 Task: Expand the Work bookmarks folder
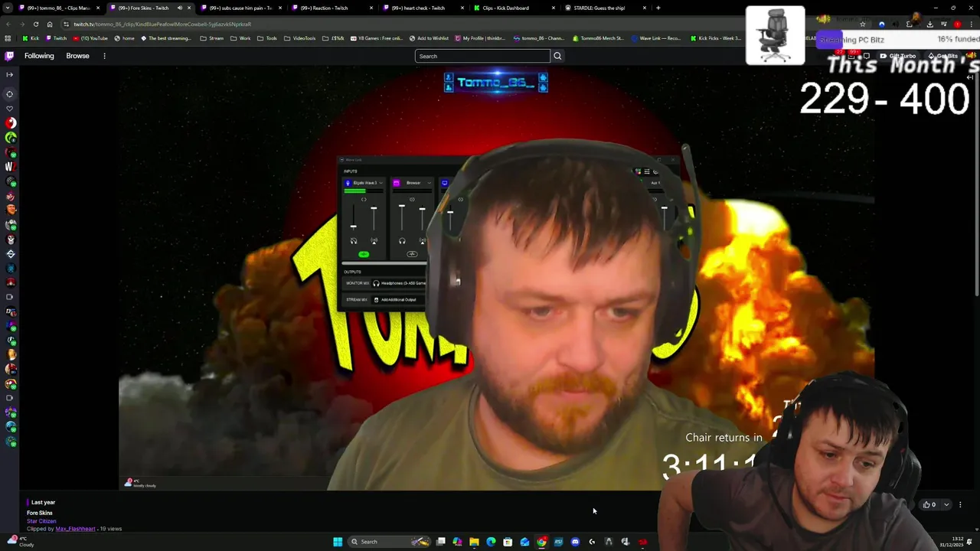pos(240,38)
